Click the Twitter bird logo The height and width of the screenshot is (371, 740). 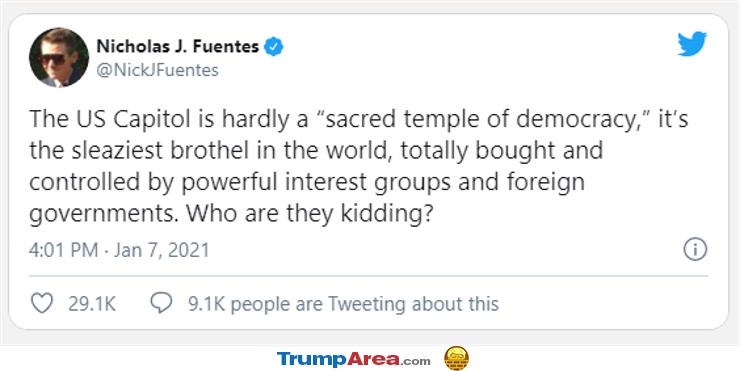click(x=692, y=44)
